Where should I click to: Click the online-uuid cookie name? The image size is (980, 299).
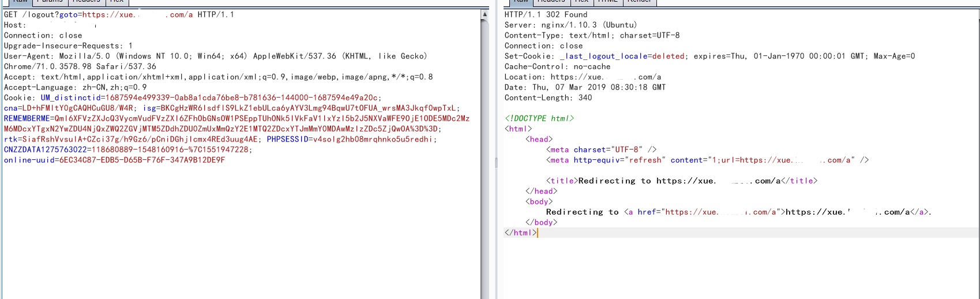pos(29,160)
